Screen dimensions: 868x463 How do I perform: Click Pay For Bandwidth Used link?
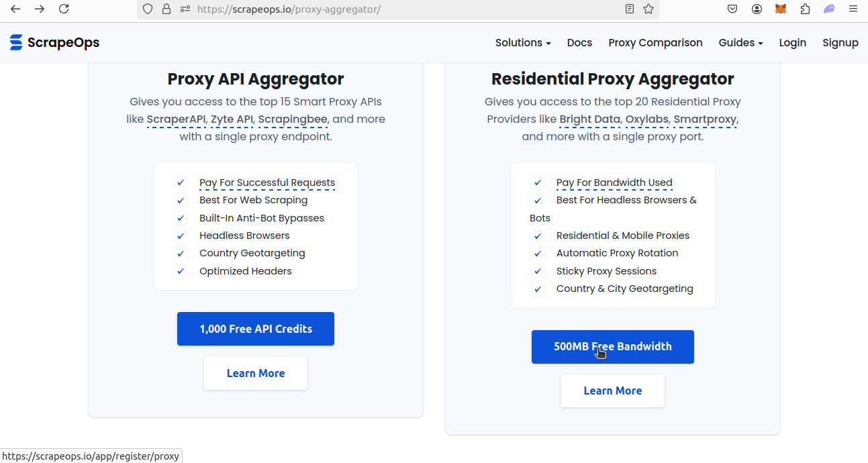(614, 183)
